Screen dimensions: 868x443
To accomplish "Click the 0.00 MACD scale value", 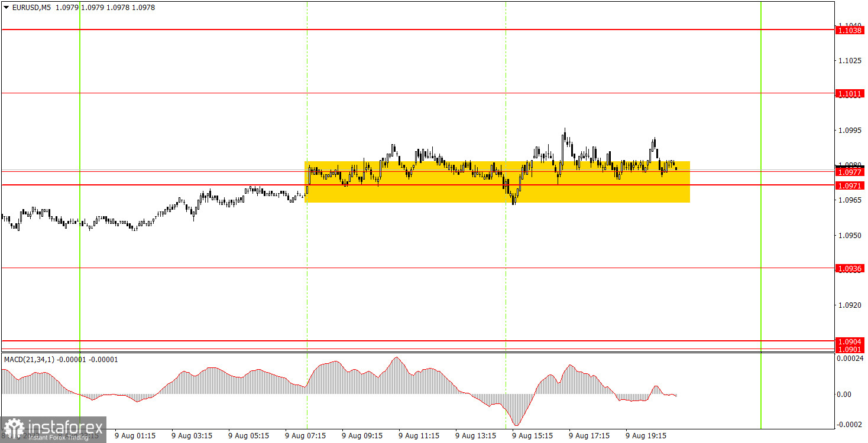I will pos(846,394).
